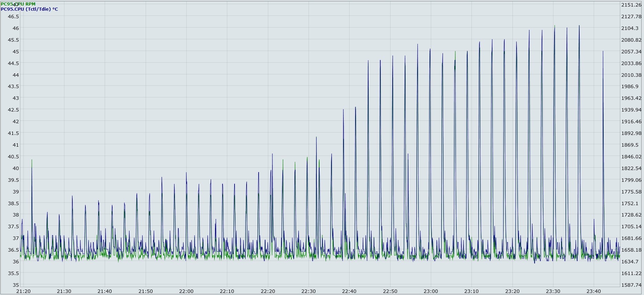Click the 21:50 time axis label
The width and height of the screenshot is (644, 295).
click(x=146, y=291)
